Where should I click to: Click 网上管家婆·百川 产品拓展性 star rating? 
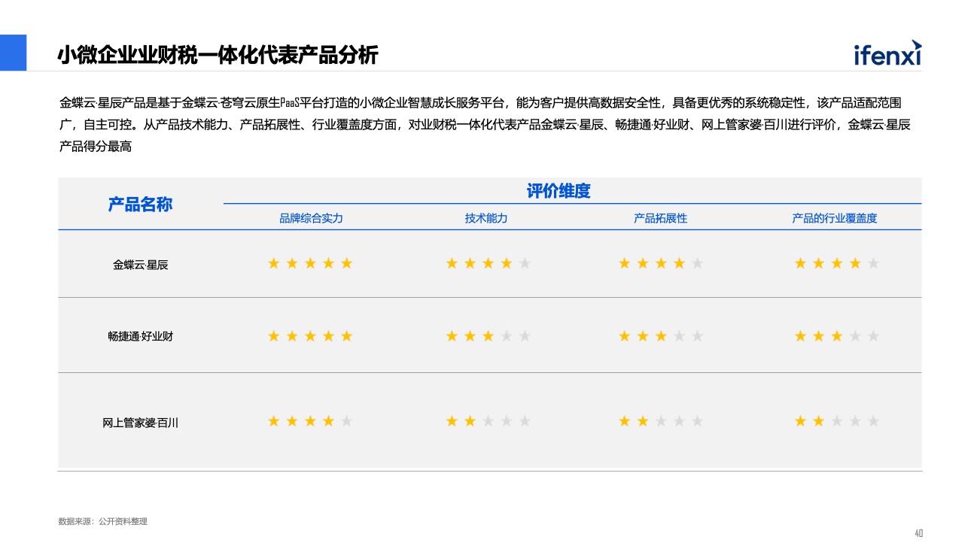pyautogui.click(x=661, y=421)
